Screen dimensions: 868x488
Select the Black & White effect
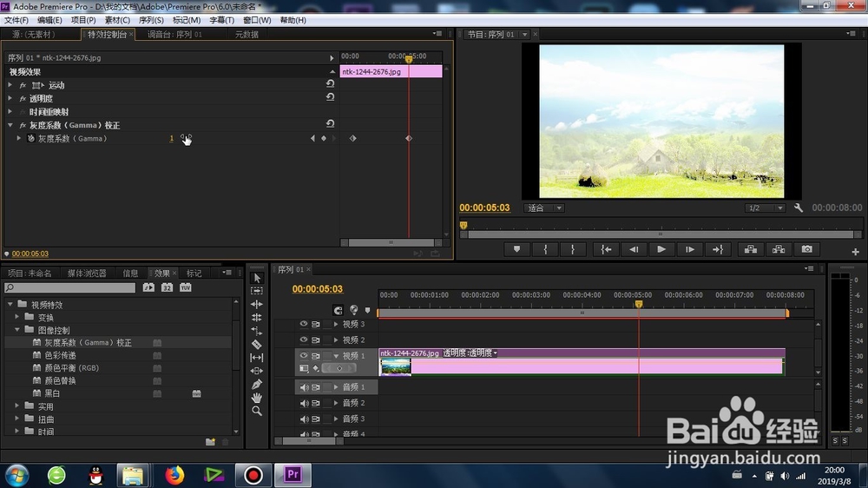(x=52, y=393)
